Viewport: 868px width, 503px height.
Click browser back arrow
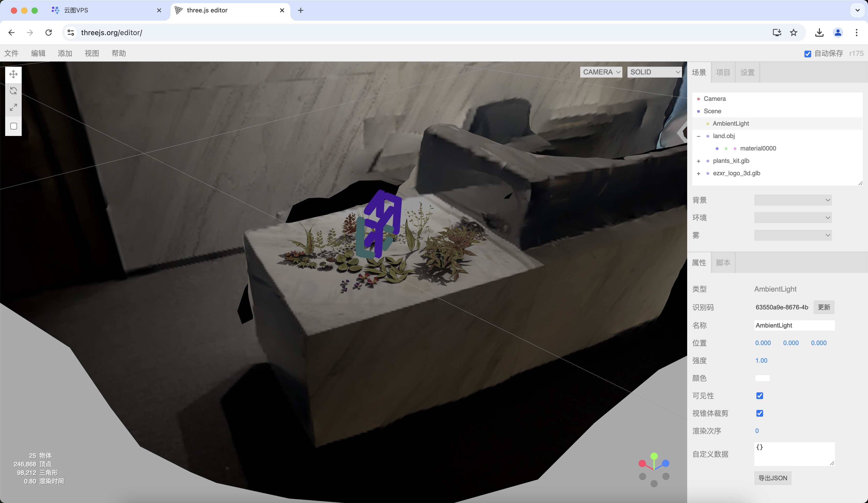pyautogui.click(x=11, y=32)
